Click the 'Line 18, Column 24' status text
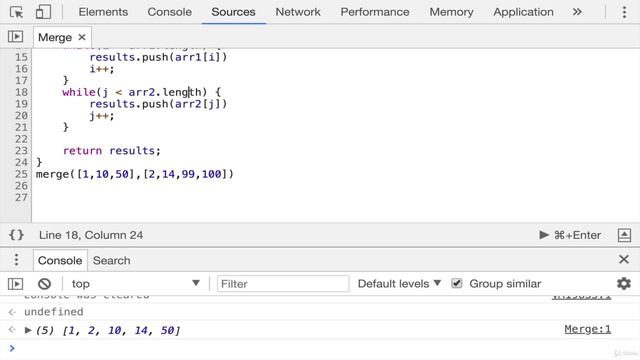Screen dimensions: 640x360 point(91,235)
